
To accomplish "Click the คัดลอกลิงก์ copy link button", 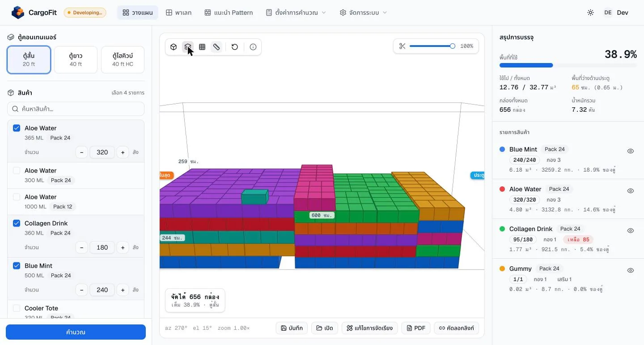I will pos(457,328).
